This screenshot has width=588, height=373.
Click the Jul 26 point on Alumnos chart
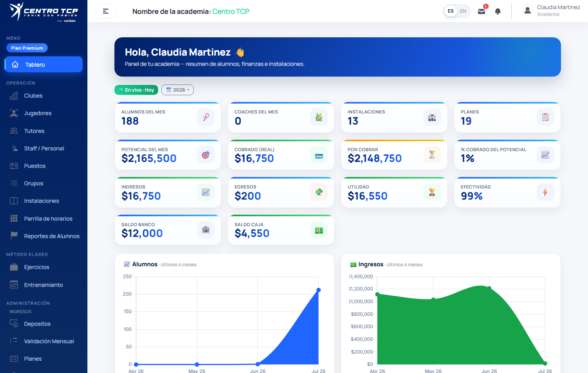point(319,290)
